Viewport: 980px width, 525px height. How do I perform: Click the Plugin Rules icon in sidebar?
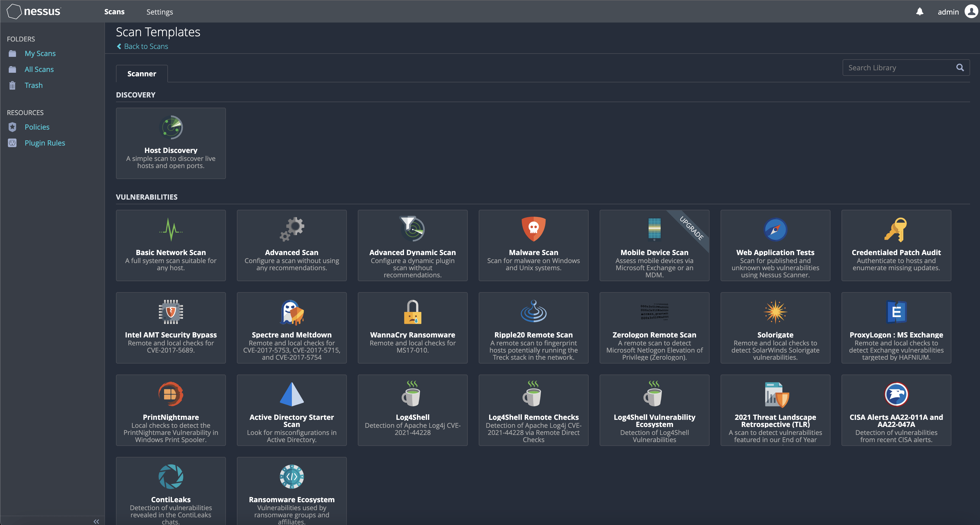coord(12,143)
